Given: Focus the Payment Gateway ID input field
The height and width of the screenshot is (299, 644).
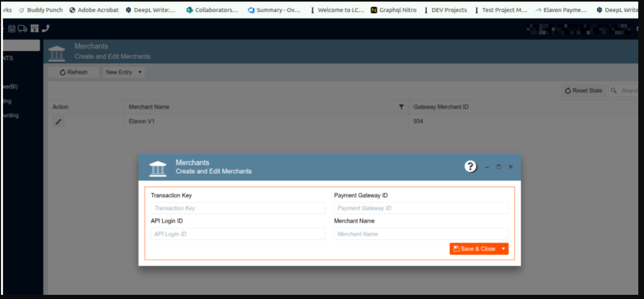Looking at the screenshot, I should (x=421, y=208).
